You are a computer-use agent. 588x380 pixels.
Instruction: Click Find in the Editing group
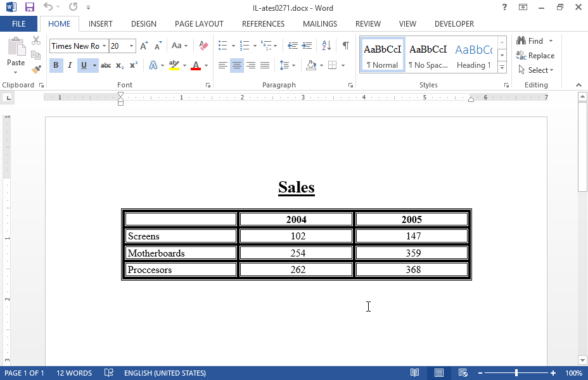530,41
